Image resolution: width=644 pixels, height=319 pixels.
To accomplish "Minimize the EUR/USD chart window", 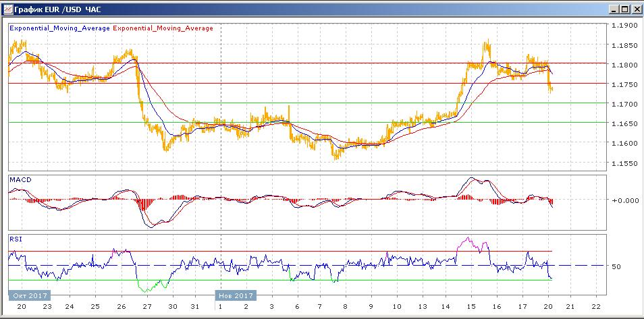I will tap(612, 9).
